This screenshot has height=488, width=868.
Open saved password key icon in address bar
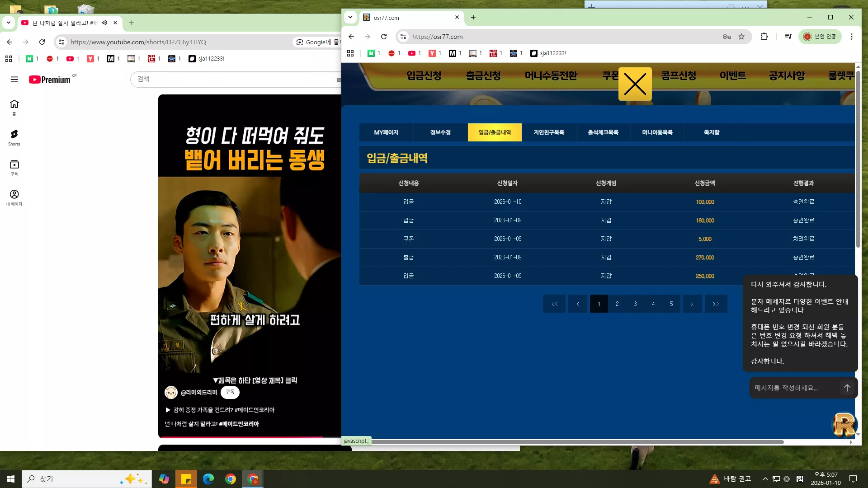(727, 37)
